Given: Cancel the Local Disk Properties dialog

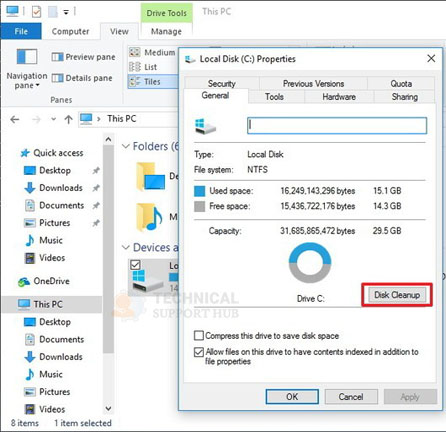Looking at the screenshot, I should pyautogui.click(x=351, y=397).
